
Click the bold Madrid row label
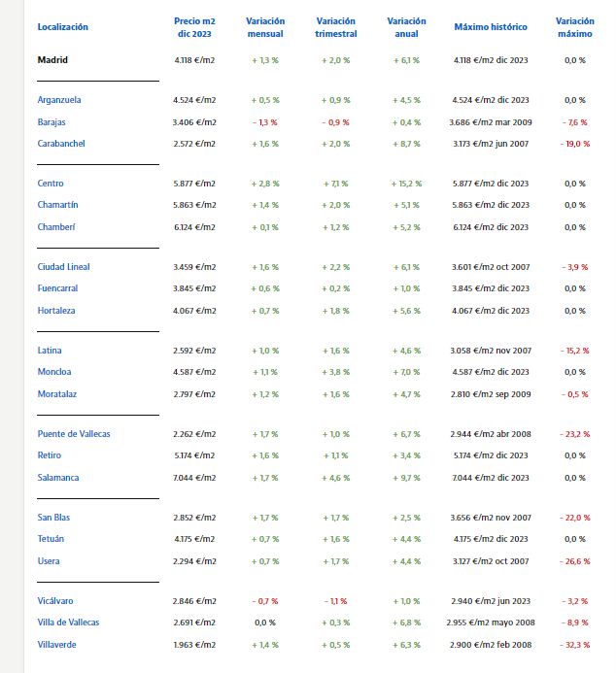click(52, 60)
